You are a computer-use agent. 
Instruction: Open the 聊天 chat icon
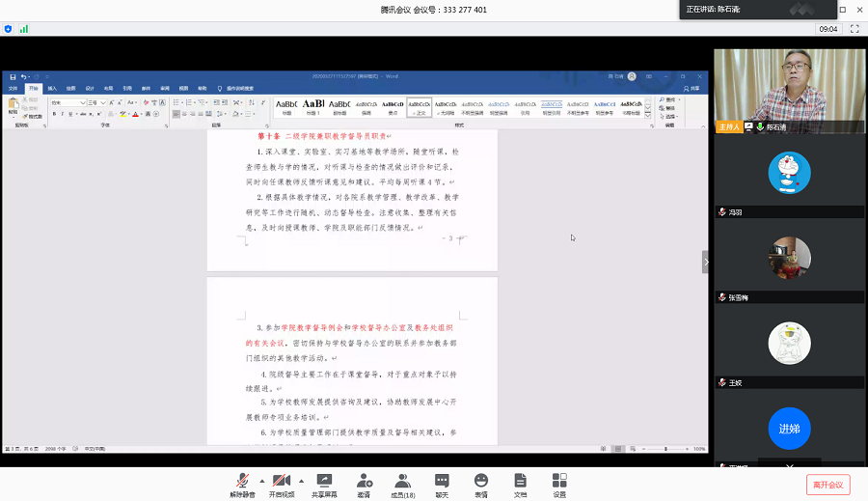point(442,480)
